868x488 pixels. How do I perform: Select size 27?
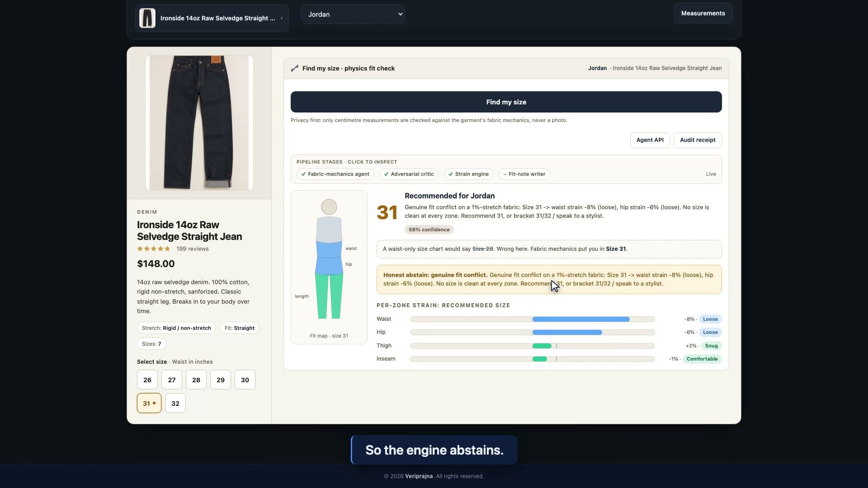coord(172,380)
